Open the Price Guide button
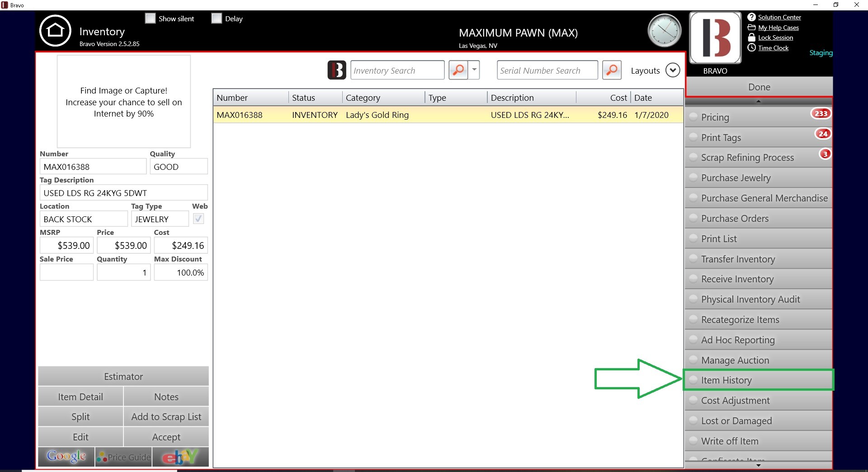The image size is (868, 472). [123, 457]
